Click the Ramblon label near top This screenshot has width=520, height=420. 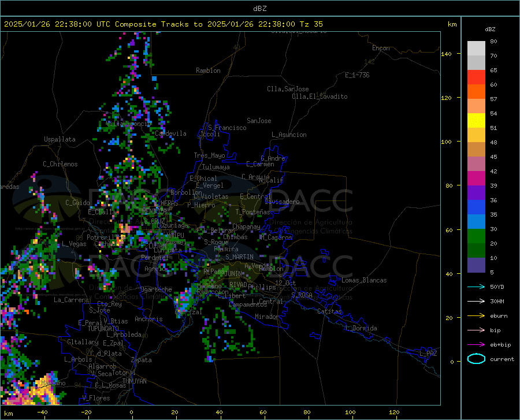208,70
